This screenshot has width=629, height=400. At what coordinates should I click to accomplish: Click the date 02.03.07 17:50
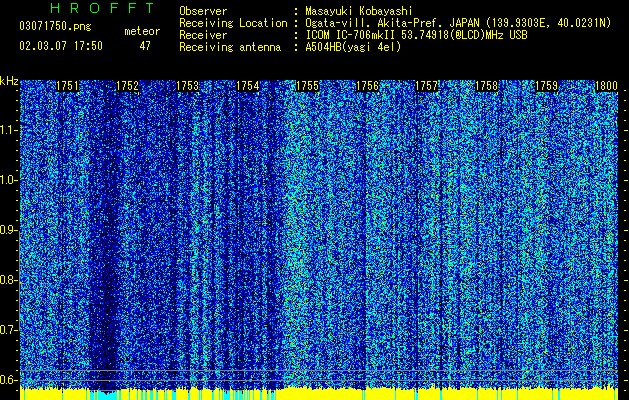[61, 46]
